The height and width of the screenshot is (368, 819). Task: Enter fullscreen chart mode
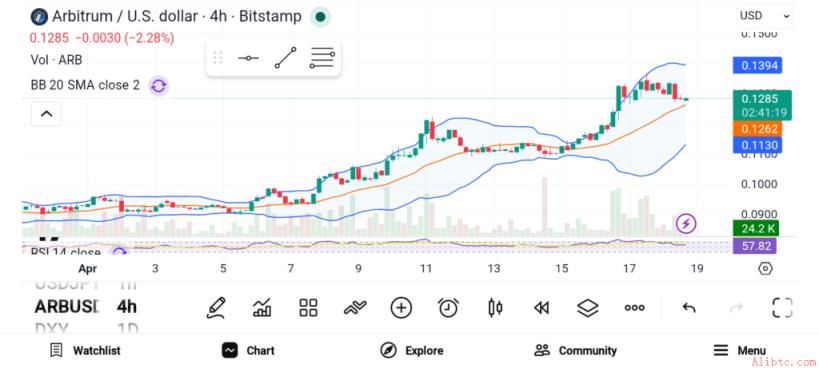[x=782, y=307]
